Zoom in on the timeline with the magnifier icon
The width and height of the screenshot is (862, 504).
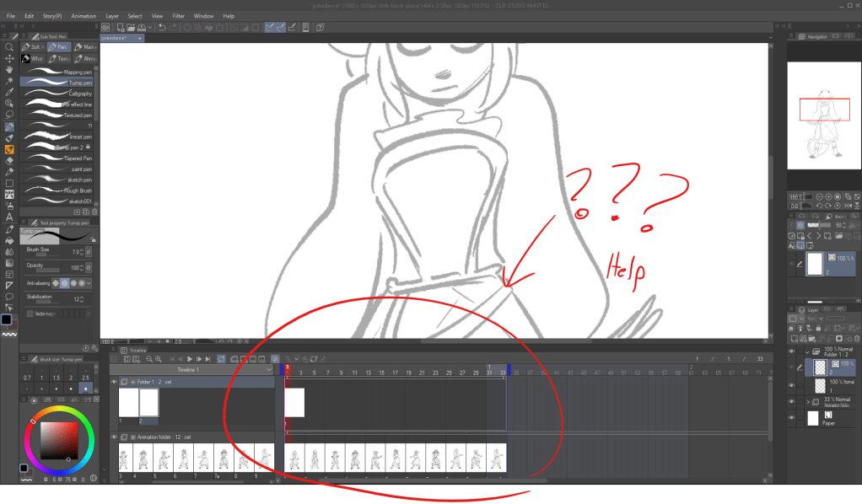coord(159,359)
